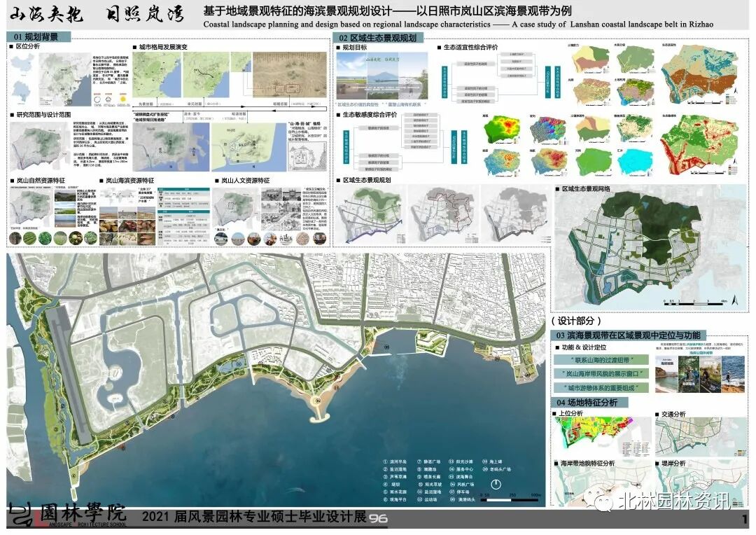Screen dimensions: 756x535
Task: Click the Chinese poster title beginning '基于地域景观特征'
Action: tap(387, 11)
